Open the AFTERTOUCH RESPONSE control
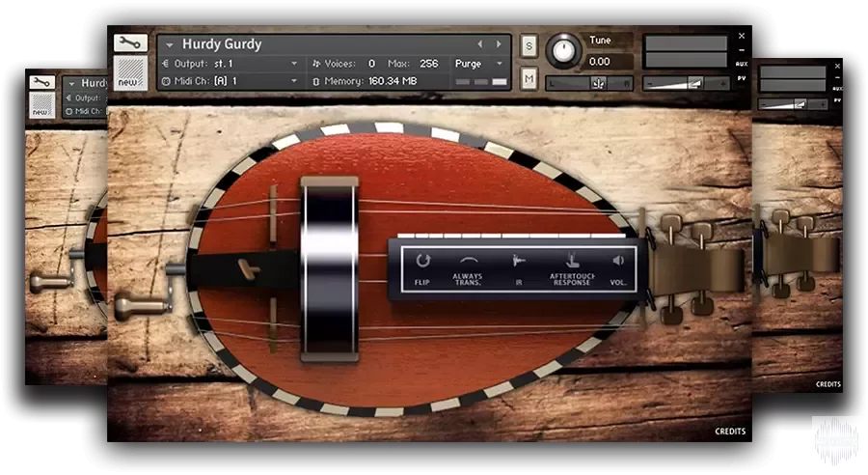This screenshot has height=475, width=868. pos(572,270)
